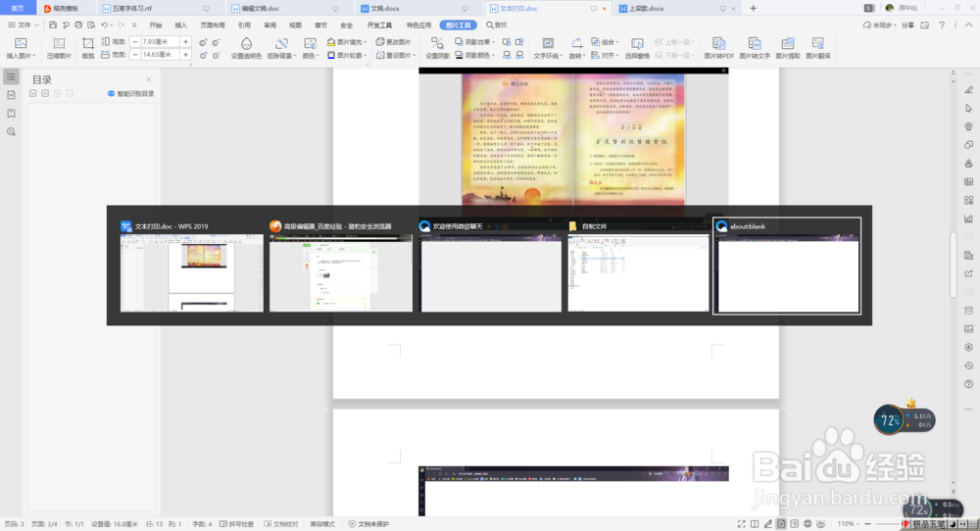Click the eye protection mode icon in status bar
980x531 pixels.
(x=820, y=523)
